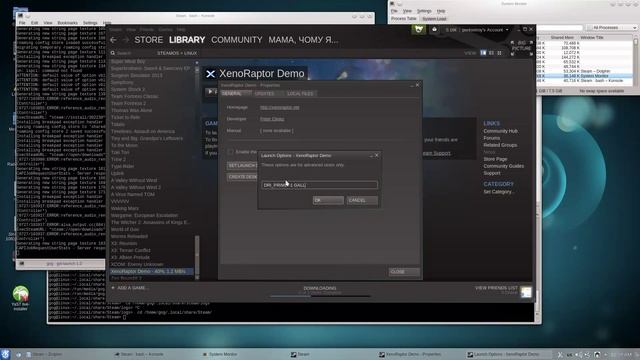Close the Launch Options dialog with X

[x=377, y=155]
